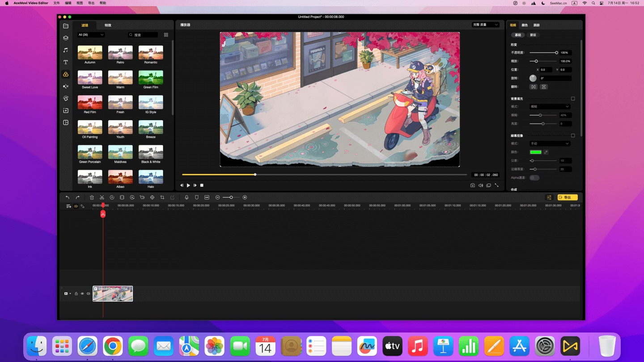Click the split scissors icon in timeline toolbar

pyautogui.click(x=102, y=198)
